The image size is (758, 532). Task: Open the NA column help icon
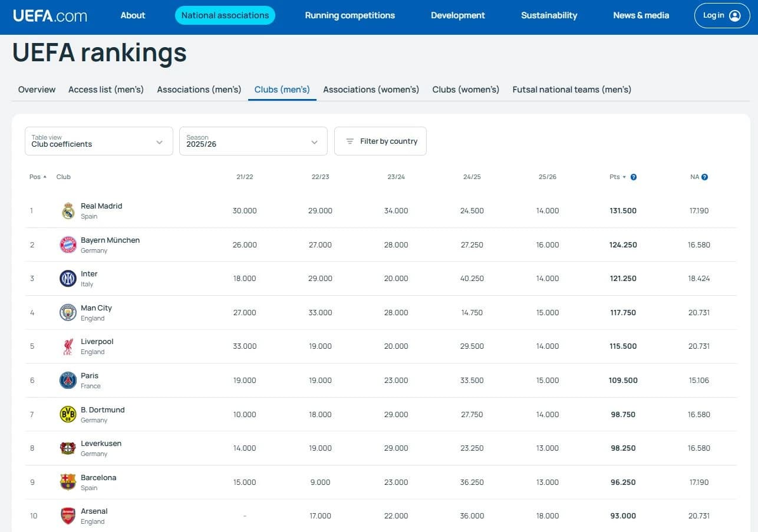coord(704,177)
